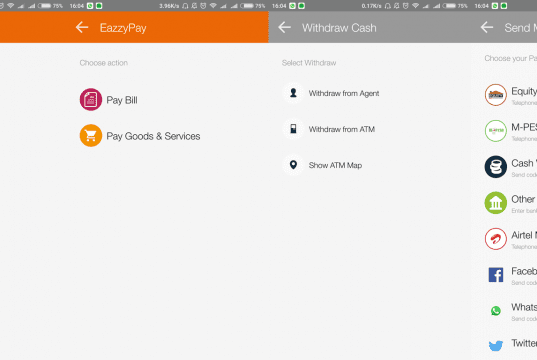Click the Choose action label
Image resolution: width=537 pixels, height=360 pixels.
point(104,63)
